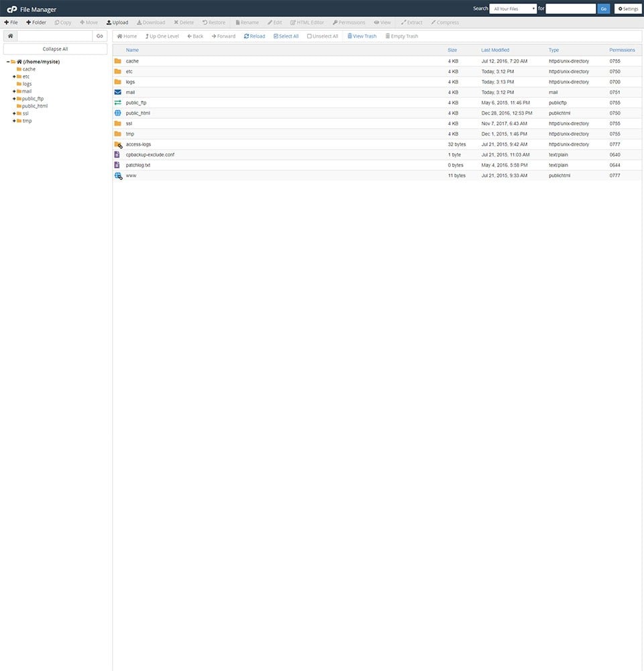Click the cPanel logo
The height and width of the screenshot is (671, 644).
pos(11,9)
